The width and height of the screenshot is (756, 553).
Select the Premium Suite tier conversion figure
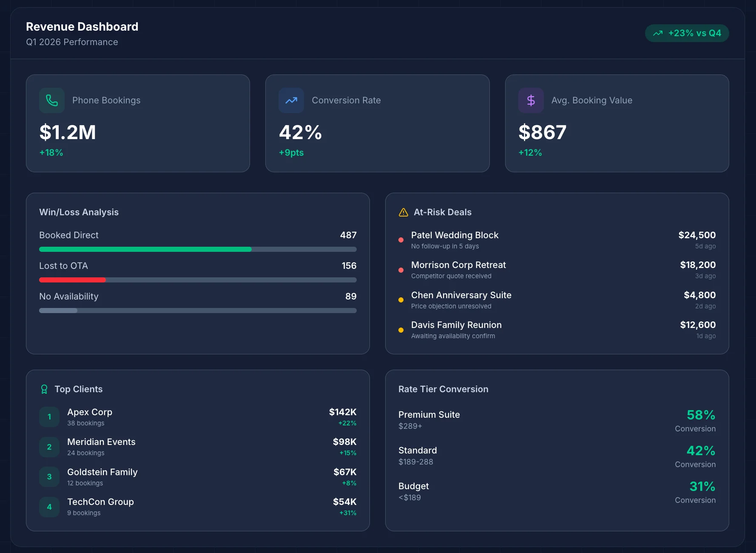click(700, 415)
